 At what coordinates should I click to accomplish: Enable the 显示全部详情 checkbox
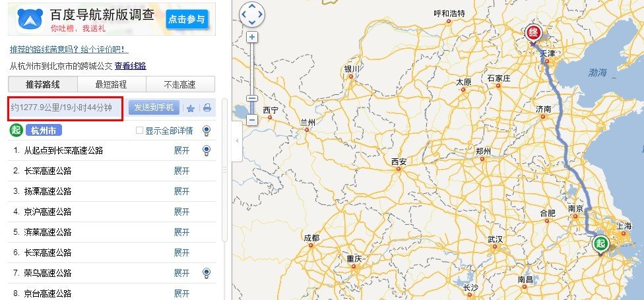tap(139, 131)
